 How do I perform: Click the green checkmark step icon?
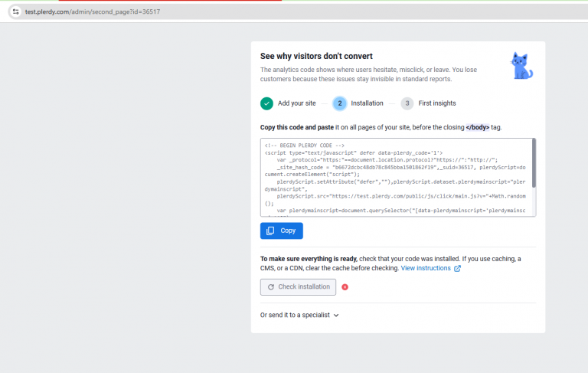(266, 103)
